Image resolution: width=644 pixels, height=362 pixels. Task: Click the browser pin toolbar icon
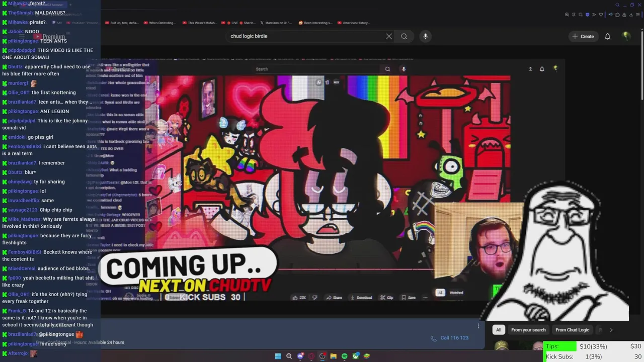pyautogui.click(x=574, y=15)
